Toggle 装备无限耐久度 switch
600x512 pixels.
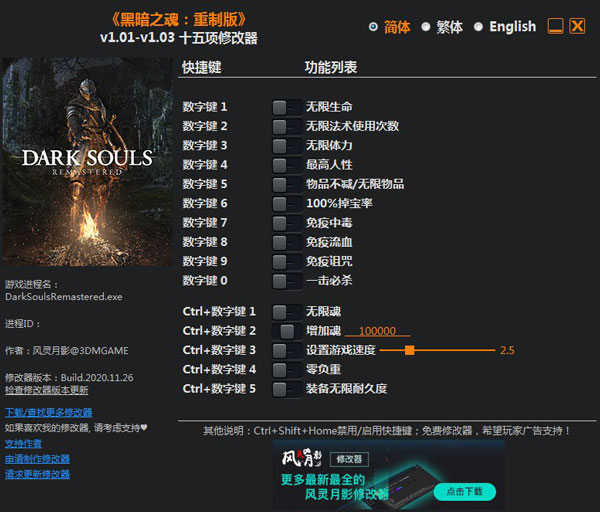click(x=287, y=390)
